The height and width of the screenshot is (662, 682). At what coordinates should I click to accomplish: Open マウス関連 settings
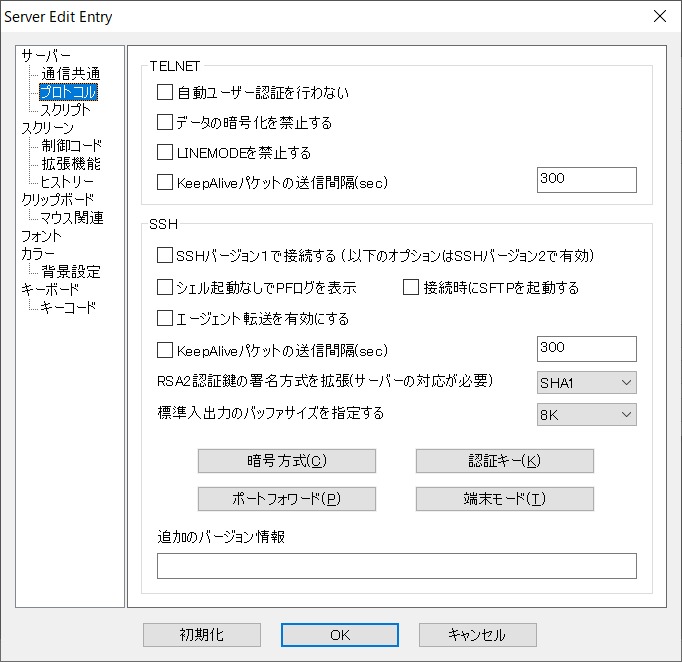click(72, 217)
